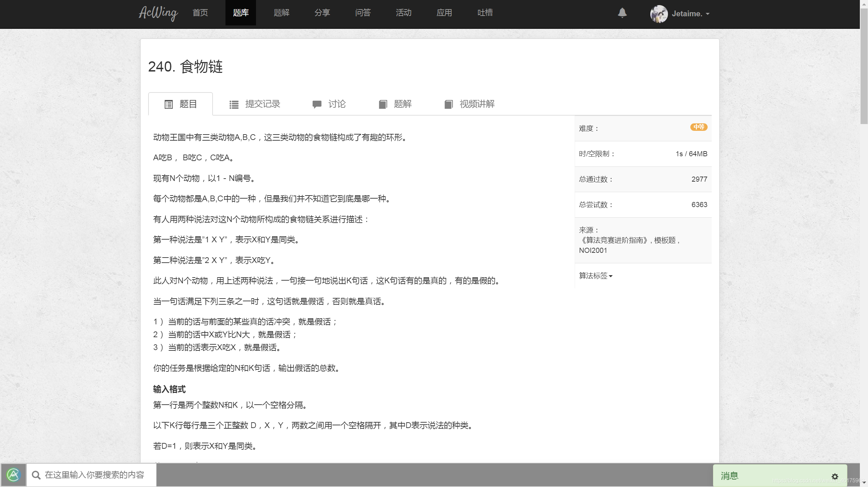Click the 中等 difficulty badge
The image size is (868, 487).
tap(699, 127)
